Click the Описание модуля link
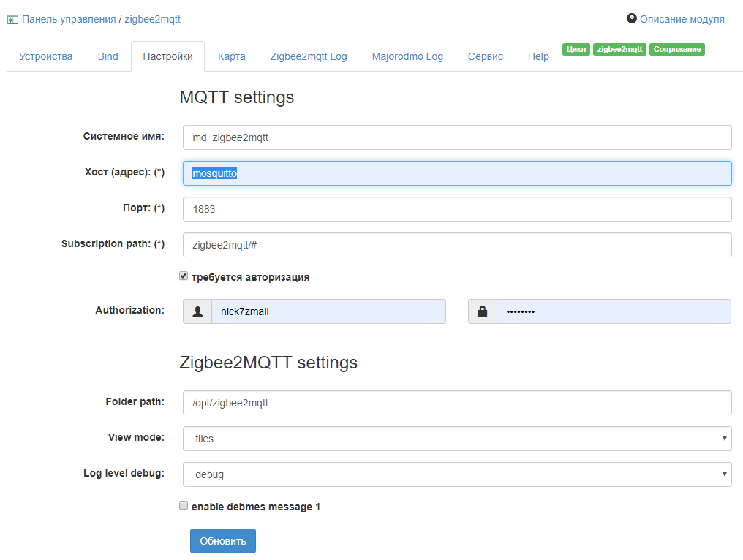The image size is (743, 560). [x=682, y=19]
